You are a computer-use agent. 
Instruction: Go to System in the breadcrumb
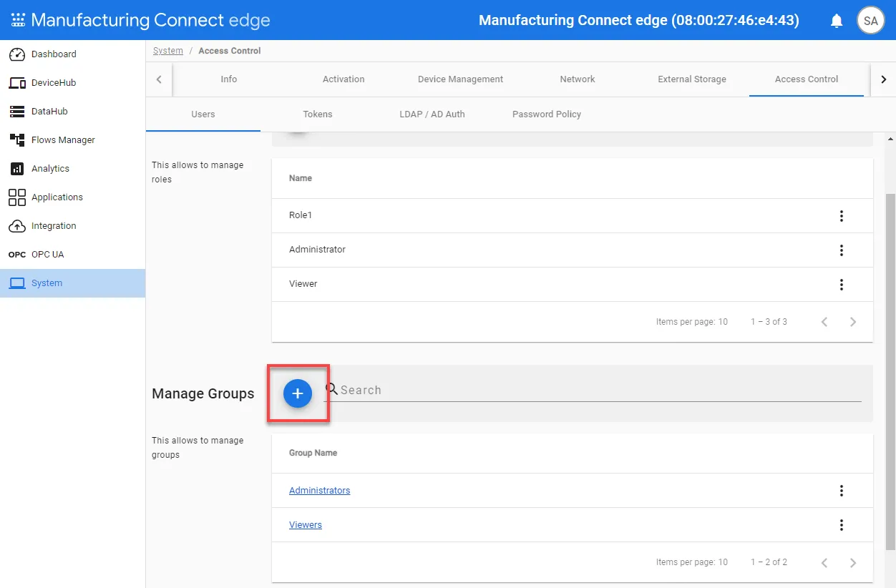(168, 51)
